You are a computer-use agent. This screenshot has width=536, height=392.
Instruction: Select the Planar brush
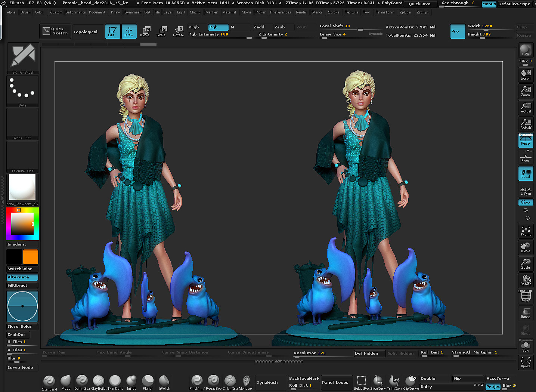[x=148, y=383]
